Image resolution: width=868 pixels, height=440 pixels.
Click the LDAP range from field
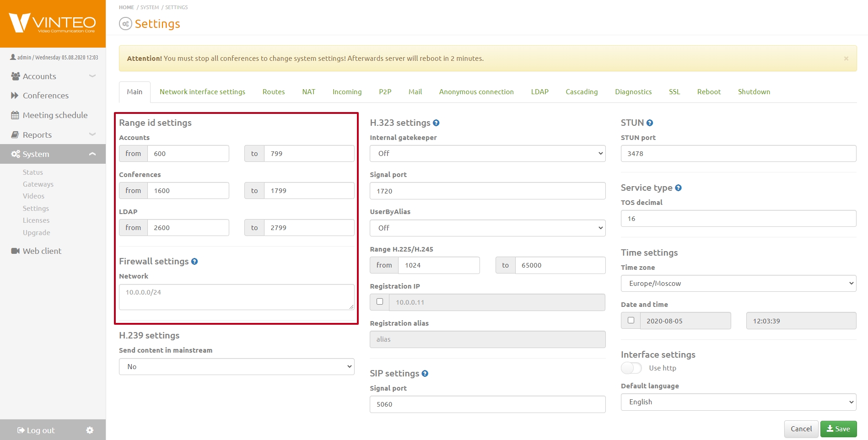point(188,228)
